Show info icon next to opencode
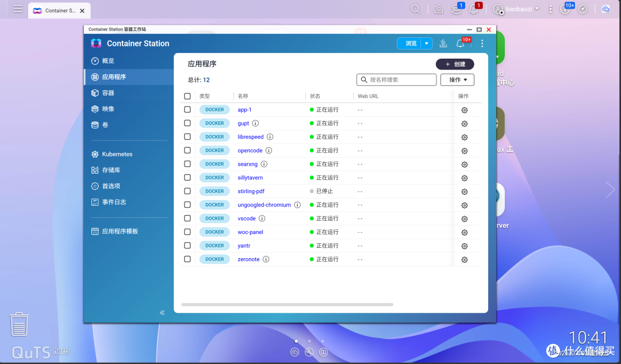 pos(269,150)
